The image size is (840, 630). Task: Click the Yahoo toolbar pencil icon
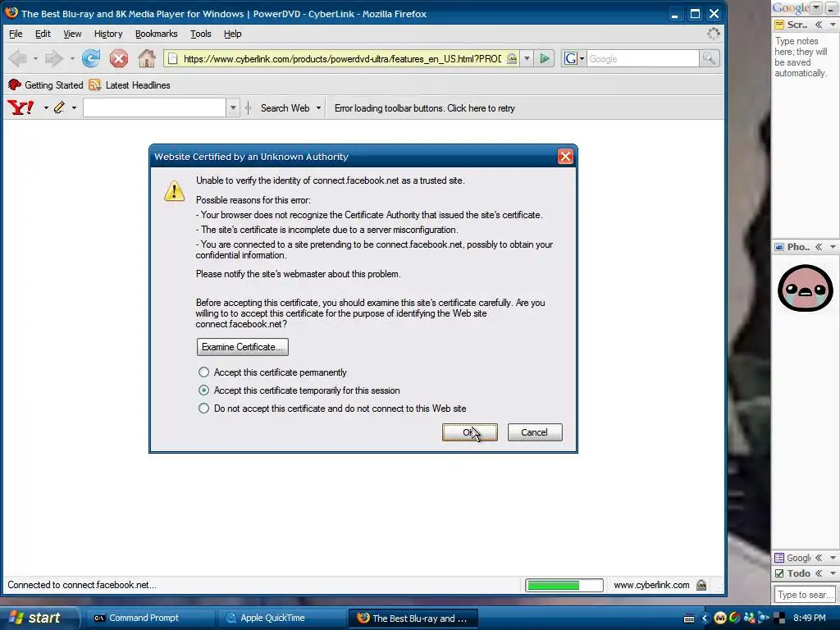(59, 107)
